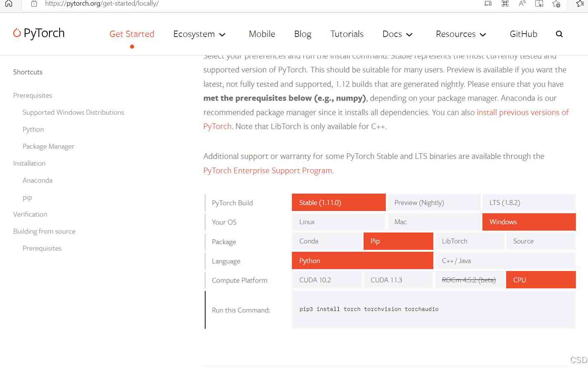Click the Compute Platform row label
588x368 pixels.
point(239,280)
